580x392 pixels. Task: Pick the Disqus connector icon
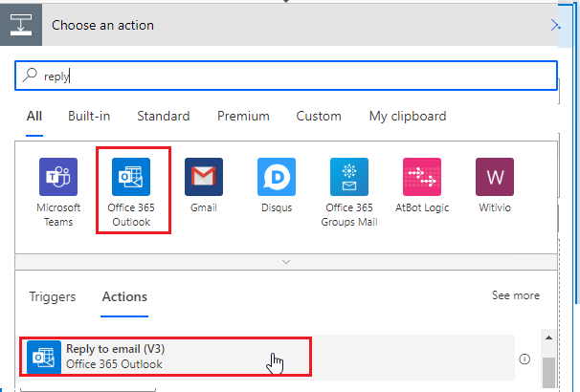[277, 178]
